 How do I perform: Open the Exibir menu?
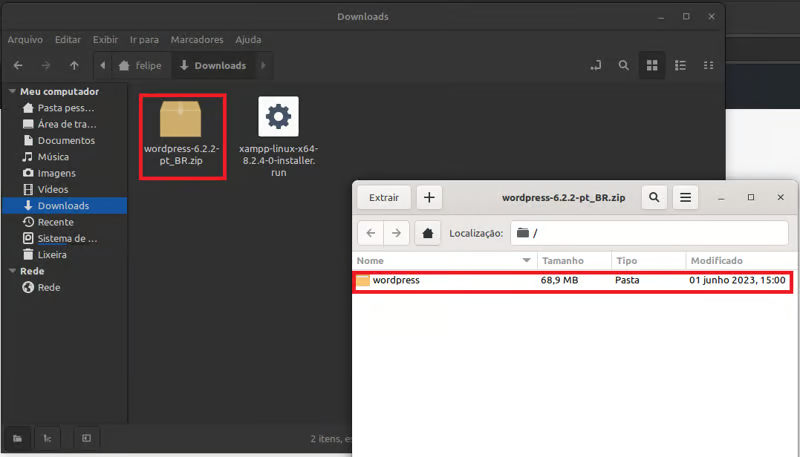click(105, 40)
